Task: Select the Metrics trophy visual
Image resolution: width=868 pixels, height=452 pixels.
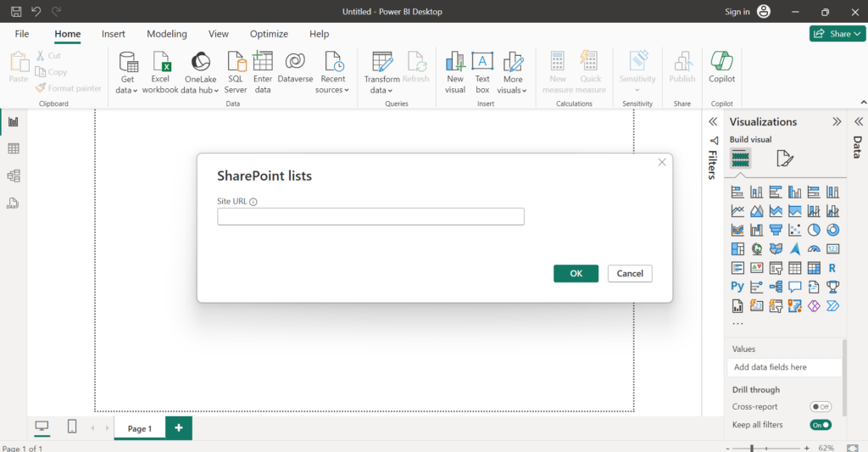Action: (x=832, y=287)
